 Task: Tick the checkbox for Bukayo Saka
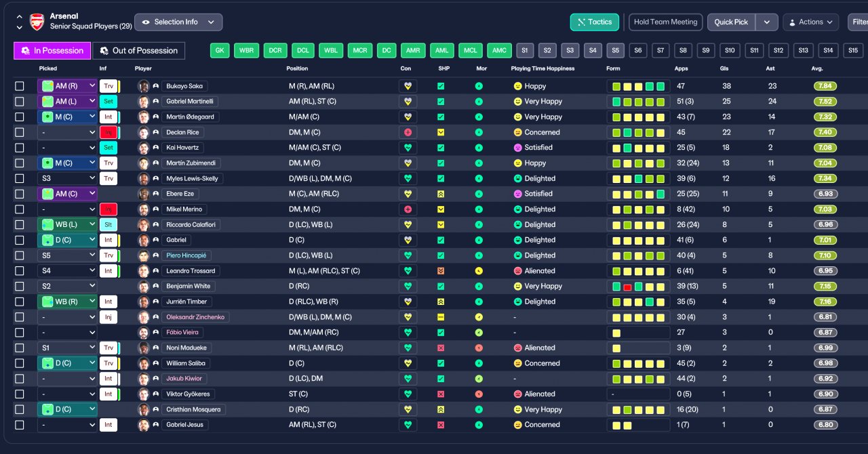(x=20, y=86)
